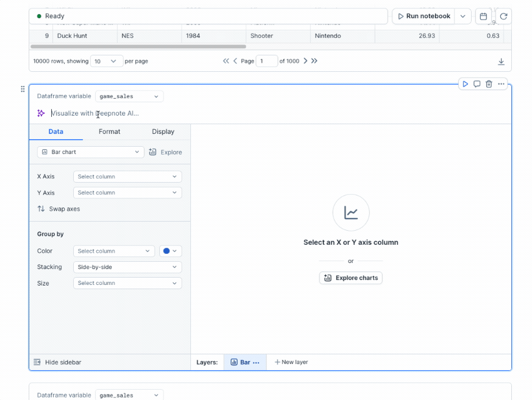Switch to the Data tab
This screenshot has width=532, height=400.
56,132
